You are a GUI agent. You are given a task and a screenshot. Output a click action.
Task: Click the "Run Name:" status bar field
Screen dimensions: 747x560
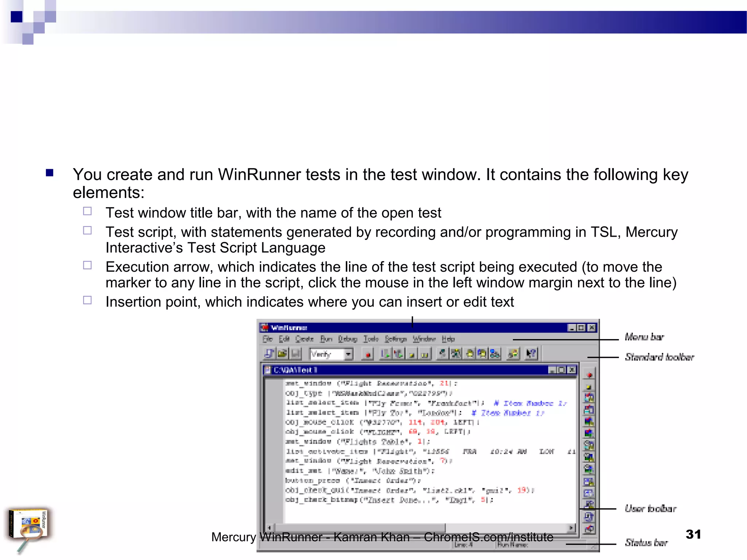pyautogui.click(x=513, y=545)
